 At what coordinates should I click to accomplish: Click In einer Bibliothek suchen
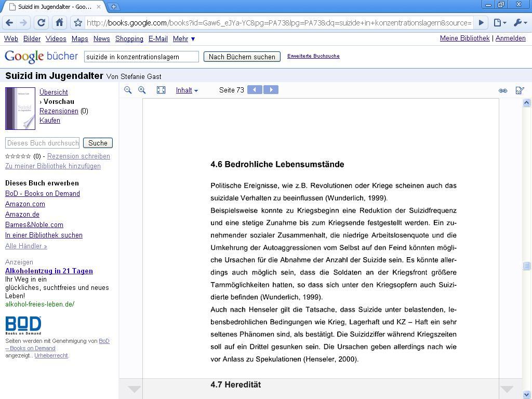click(44, 235)
